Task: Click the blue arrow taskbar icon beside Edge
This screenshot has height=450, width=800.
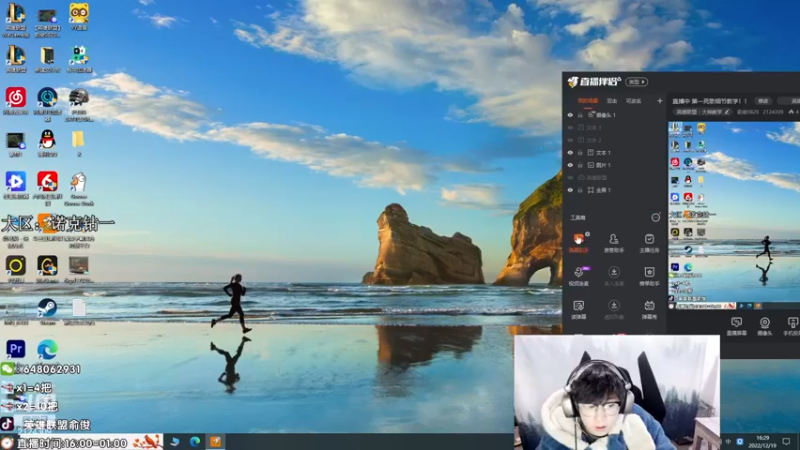Action: pyautogui.click(x=174, y=442)
